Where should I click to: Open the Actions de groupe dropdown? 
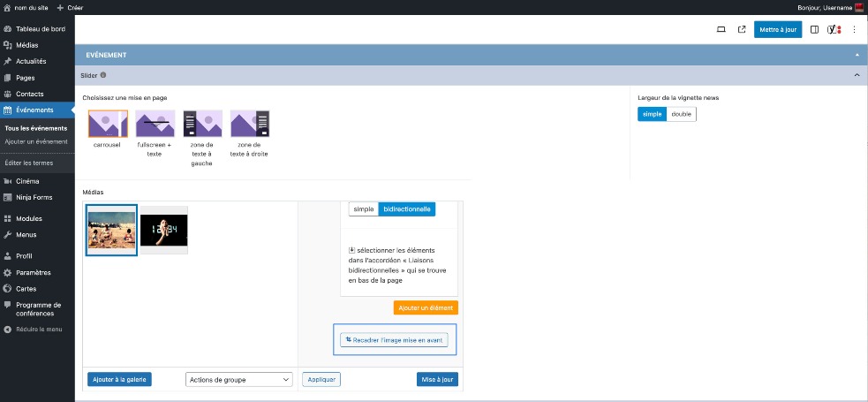click(238, 379)
